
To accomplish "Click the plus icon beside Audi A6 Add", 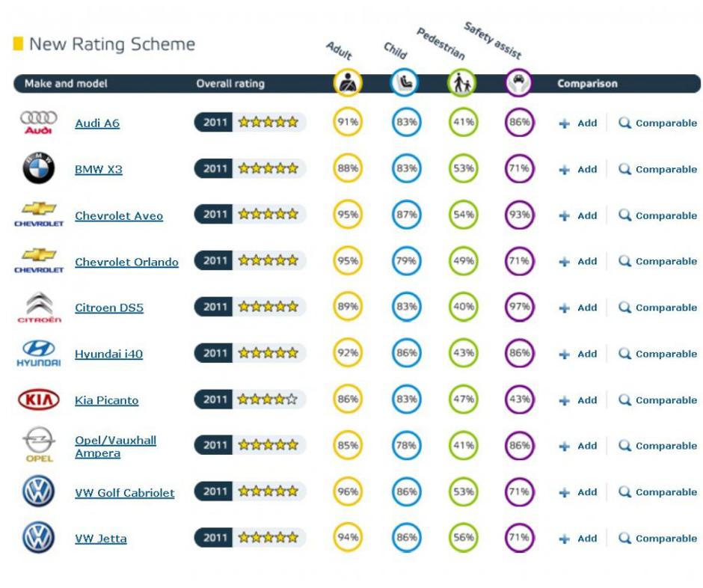I will click(x=565, y=123).
